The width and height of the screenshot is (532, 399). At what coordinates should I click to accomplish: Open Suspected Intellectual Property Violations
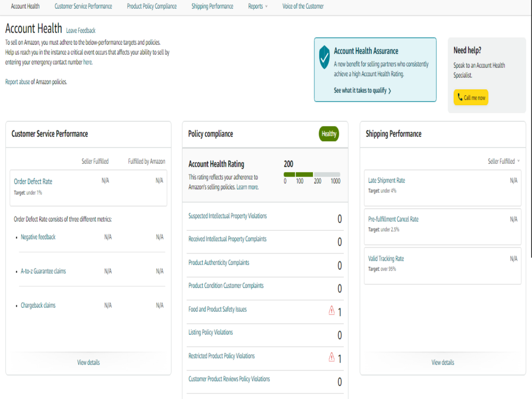[x=228, y=216]
